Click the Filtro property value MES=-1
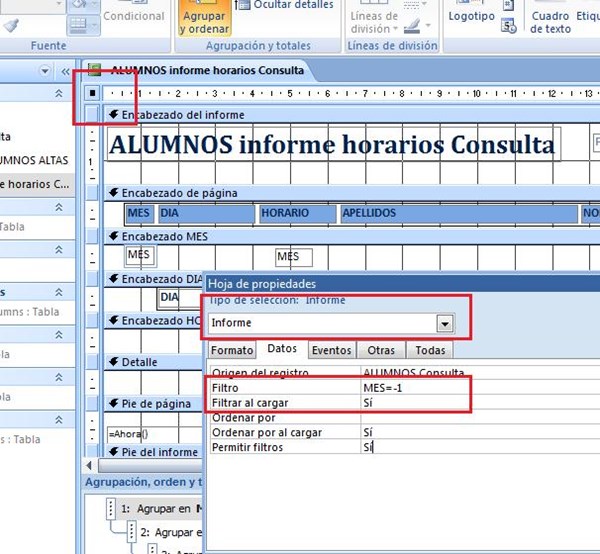The width and height of the screenshot is (600, 554). pos(410,387)
